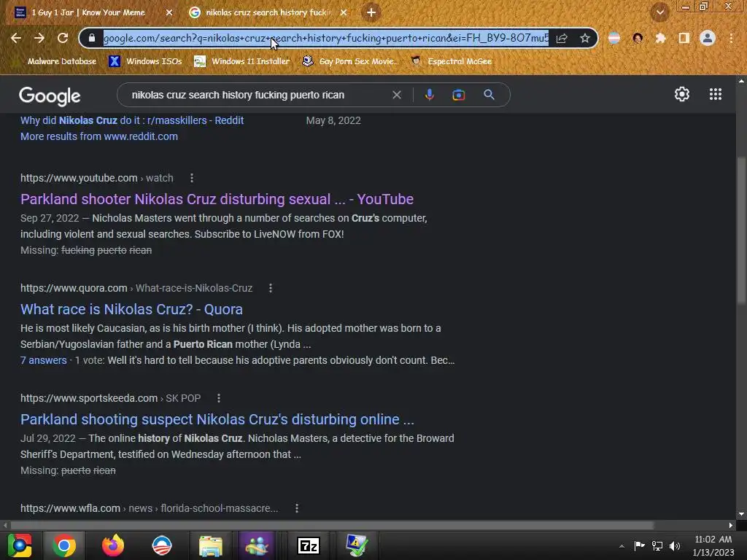Go to the Google logo homepage
Viewport: 747px width, 560px height.
point(50,96)
